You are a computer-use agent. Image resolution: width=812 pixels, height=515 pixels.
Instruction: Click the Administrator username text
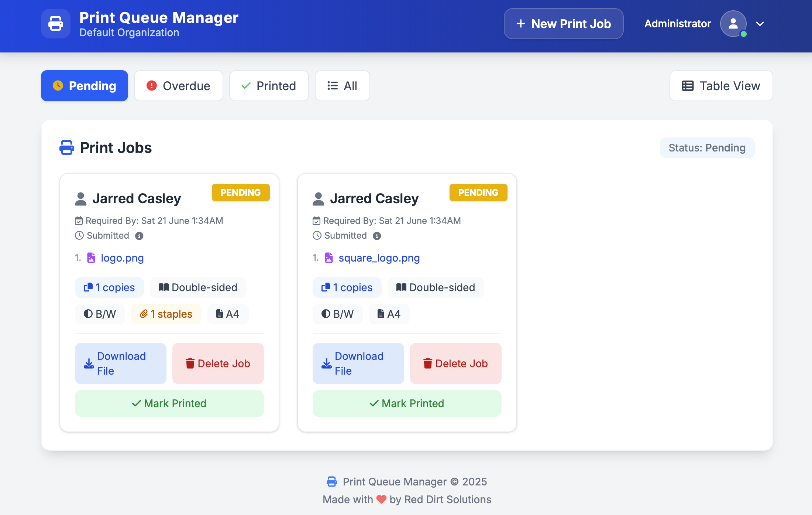(678, 24)
